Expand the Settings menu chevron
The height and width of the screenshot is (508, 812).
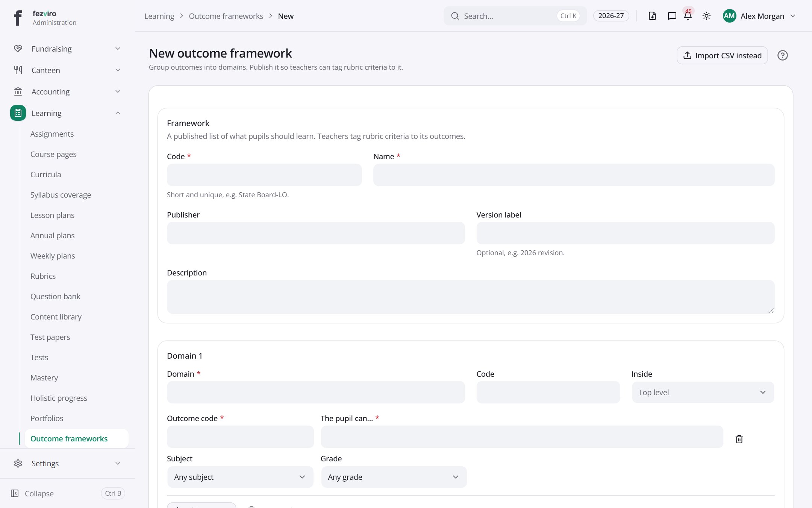(118, 463)
